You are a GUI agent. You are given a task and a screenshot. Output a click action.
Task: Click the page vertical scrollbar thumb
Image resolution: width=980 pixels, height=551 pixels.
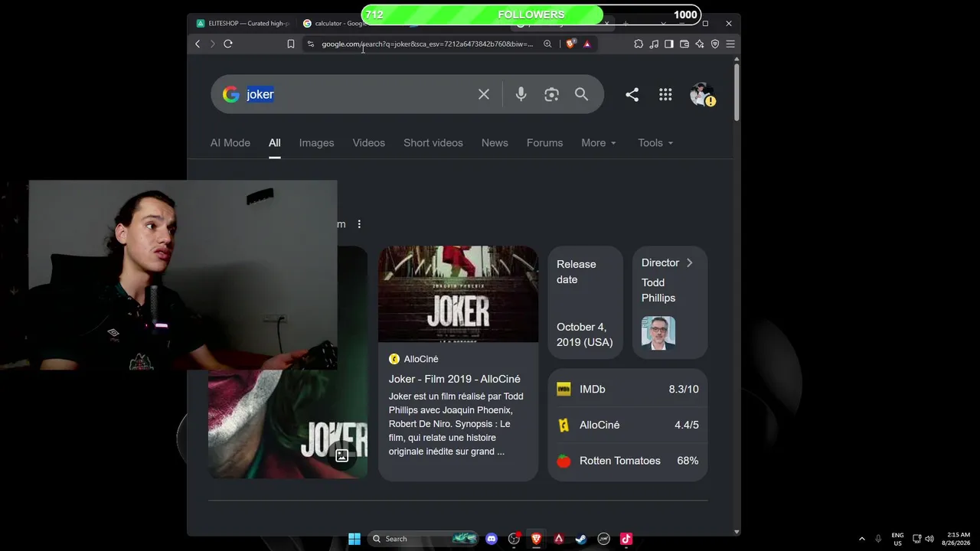737,92
